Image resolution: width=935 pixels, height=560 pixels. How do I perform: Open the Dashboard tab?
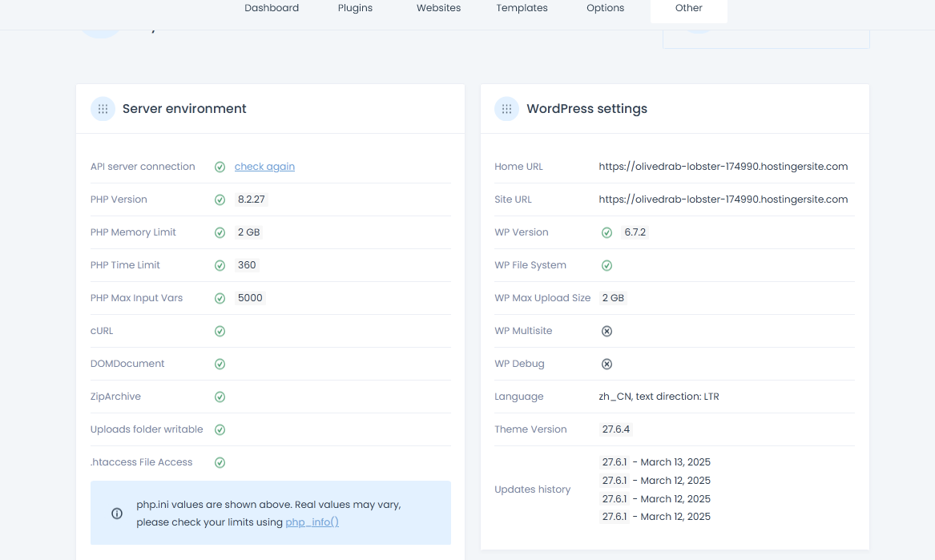[x=272, y=8]
